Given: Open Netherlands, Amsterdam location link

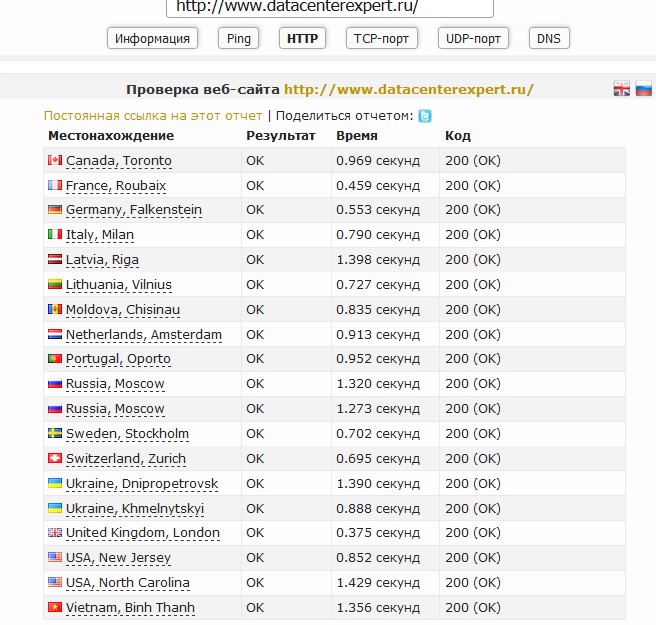Looking at the screenshot, I should (x=144, y=335).
